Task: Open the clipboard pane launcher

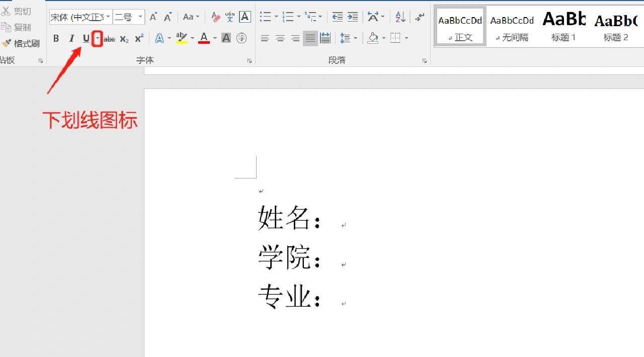Action: (x=41, y=61)
